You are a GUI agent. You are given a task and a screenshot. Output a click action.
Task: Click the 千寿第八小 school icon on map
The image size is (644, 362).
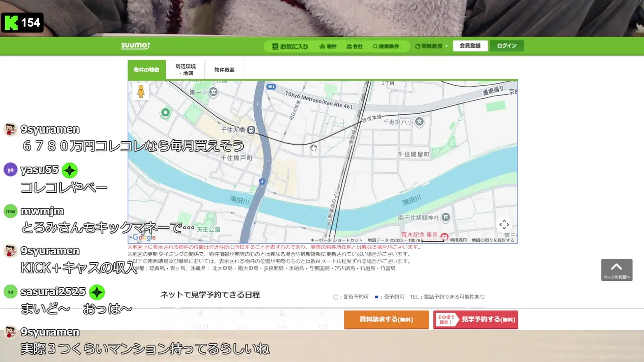tap(419, 122)
